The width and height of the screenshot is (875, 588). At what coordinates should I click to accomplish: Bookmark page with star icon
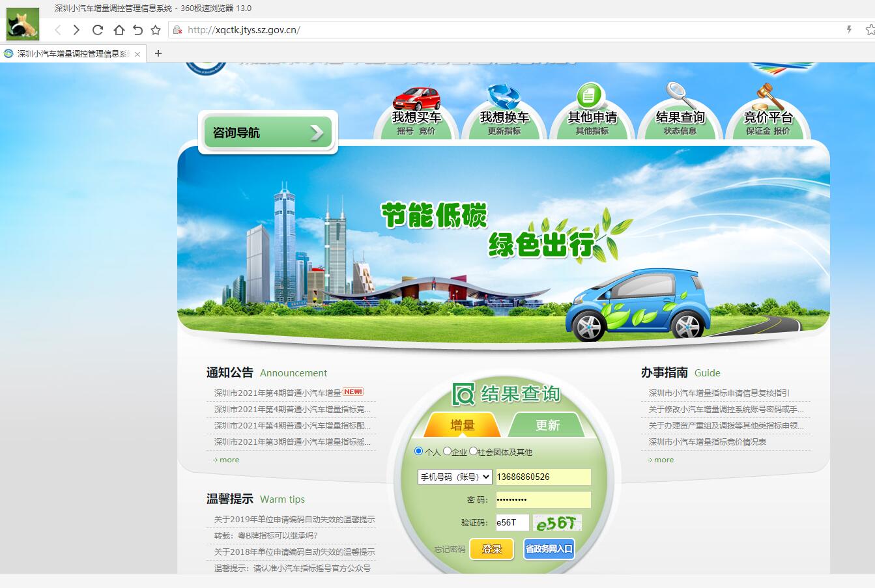[156, 30]
